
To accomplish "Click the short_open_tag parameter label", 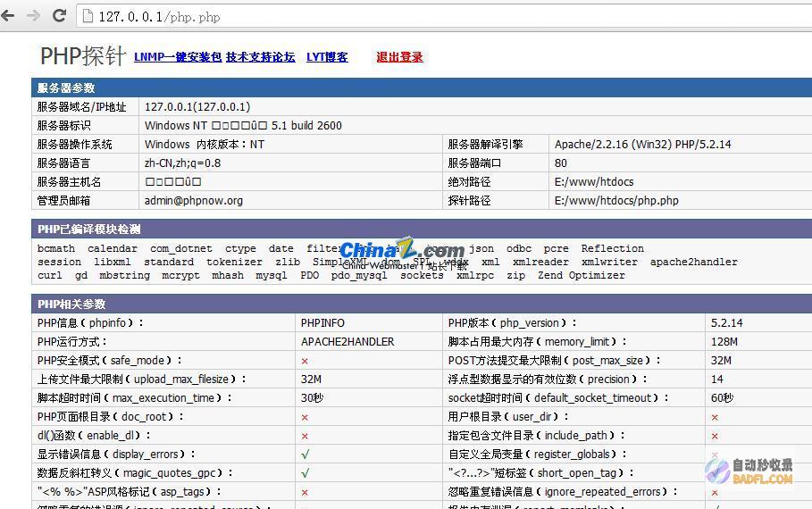I will 541,472.
